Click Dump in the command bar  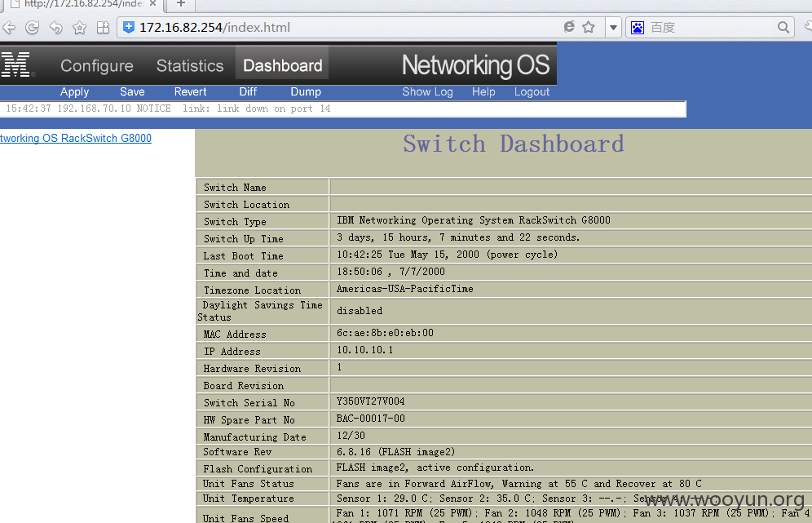coord(306,91)
